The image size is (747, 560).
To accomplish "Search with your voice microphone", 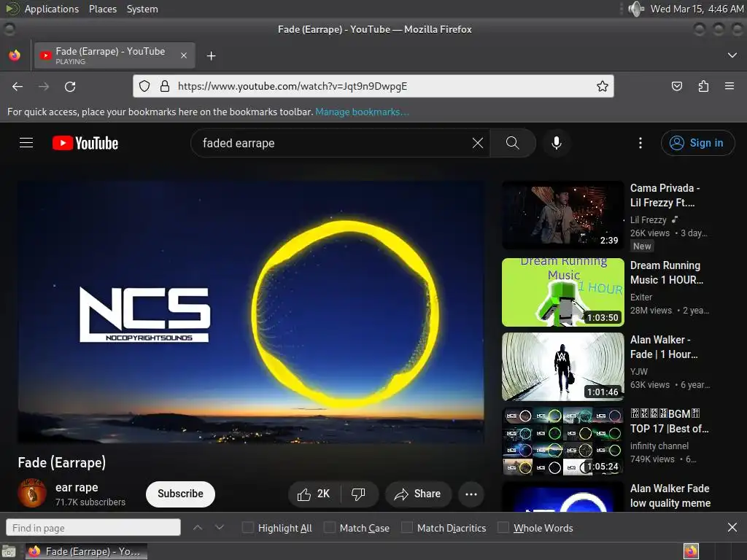I will [x=556, y=143].
